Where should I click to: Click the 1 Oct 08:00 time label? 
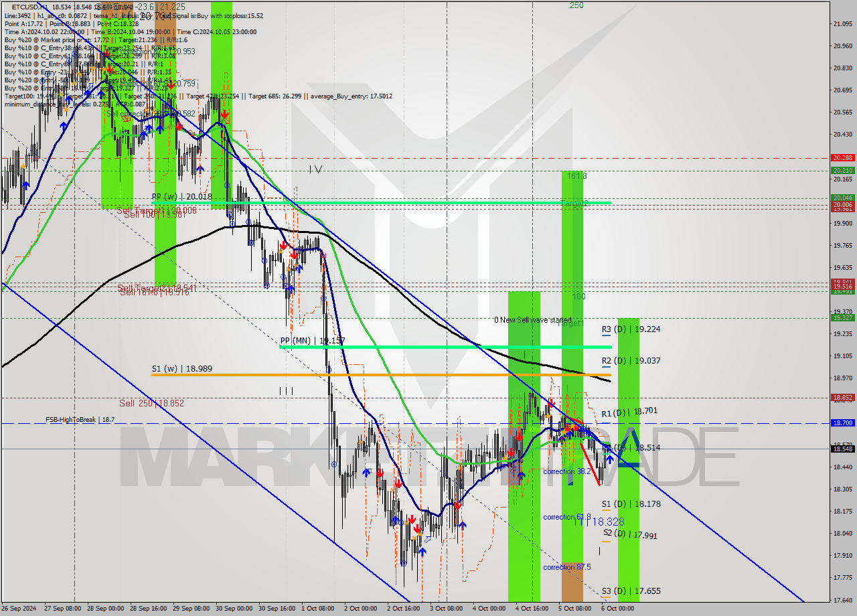(317, 609)
